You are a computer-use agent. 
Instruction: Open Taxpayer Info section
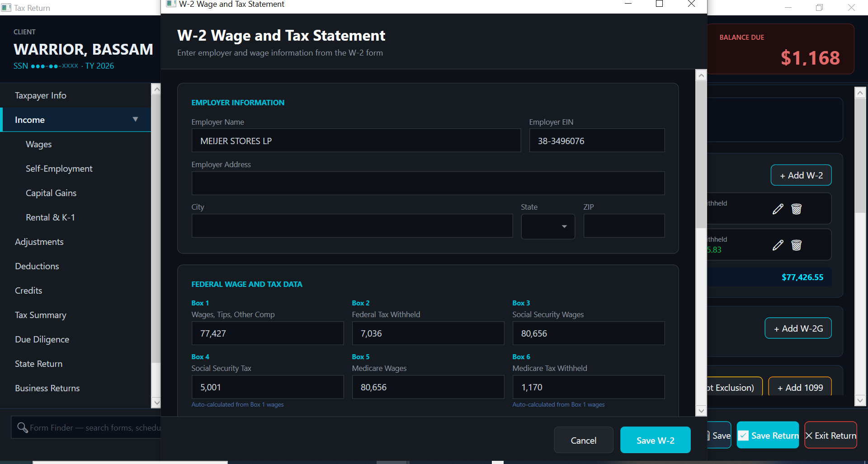[76, 95]
